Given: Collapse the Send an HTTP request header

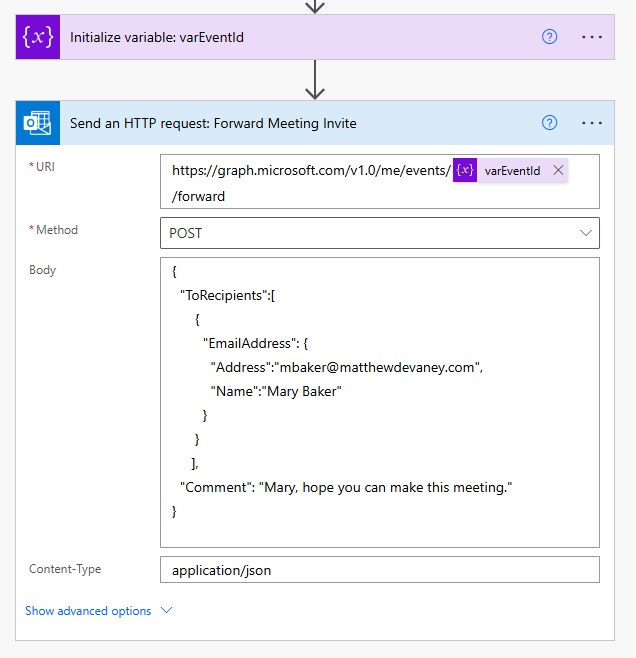Looking at the screenshot, I should coord(300,123).
